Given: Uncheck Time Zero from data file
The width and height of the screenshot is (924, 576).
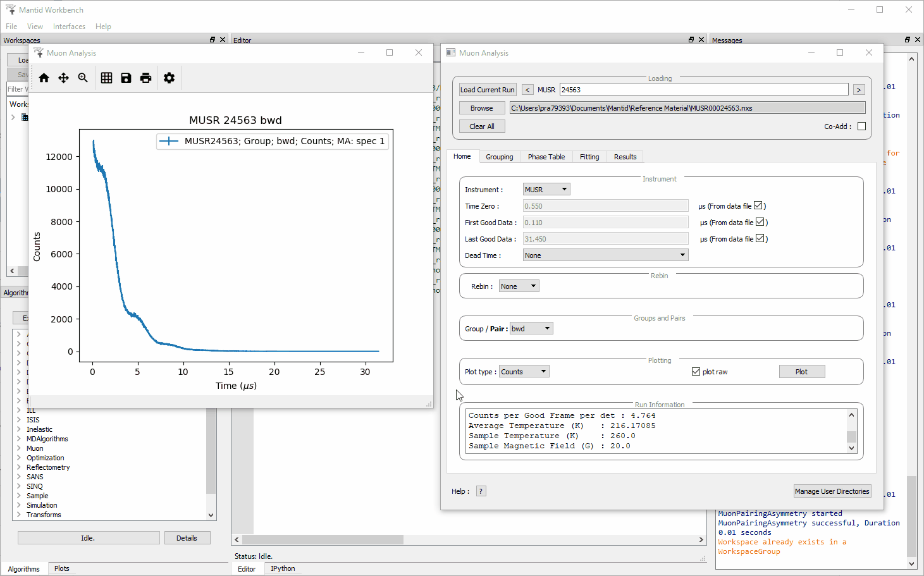Looking at the screenshot, I should click(x=758, y=205).
